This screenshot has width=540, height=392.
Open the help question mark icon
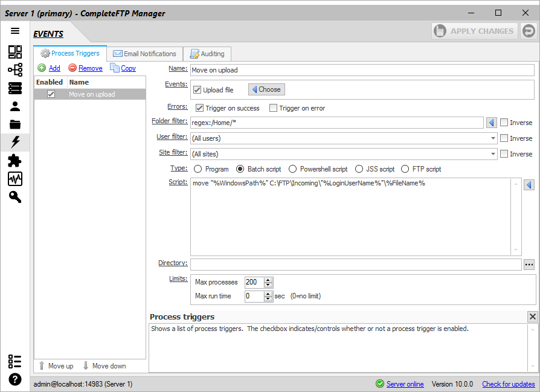[x=15, y=379]
